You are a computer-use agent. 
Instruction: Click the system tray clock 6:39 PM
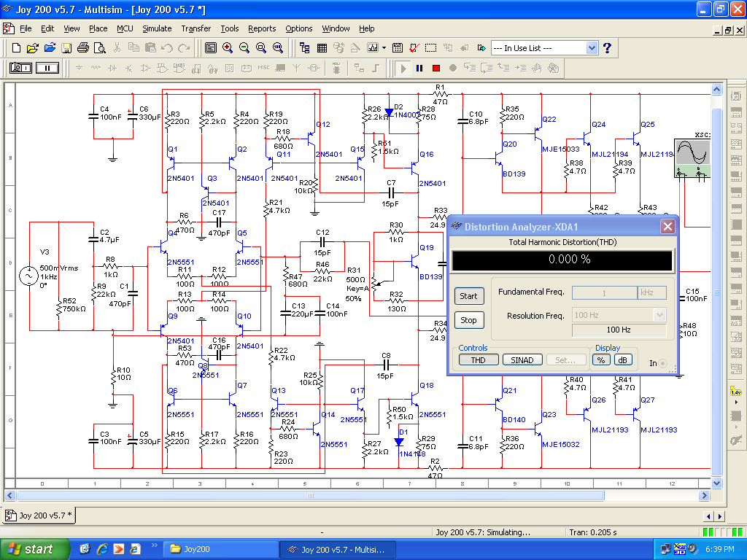719,549
